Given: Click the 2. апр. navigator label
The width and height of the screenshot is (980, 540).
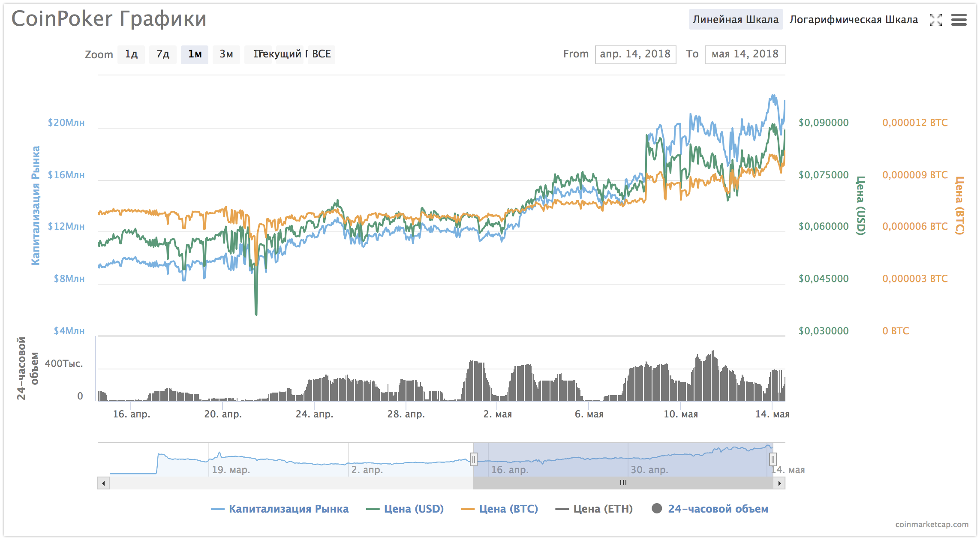Looking at the screenshot, I should coord(367,470).
